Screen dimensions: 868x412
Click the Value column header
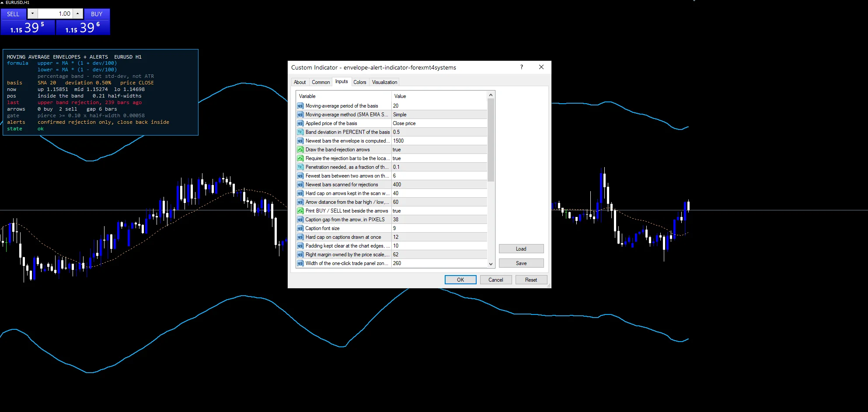tap(439, 96)
